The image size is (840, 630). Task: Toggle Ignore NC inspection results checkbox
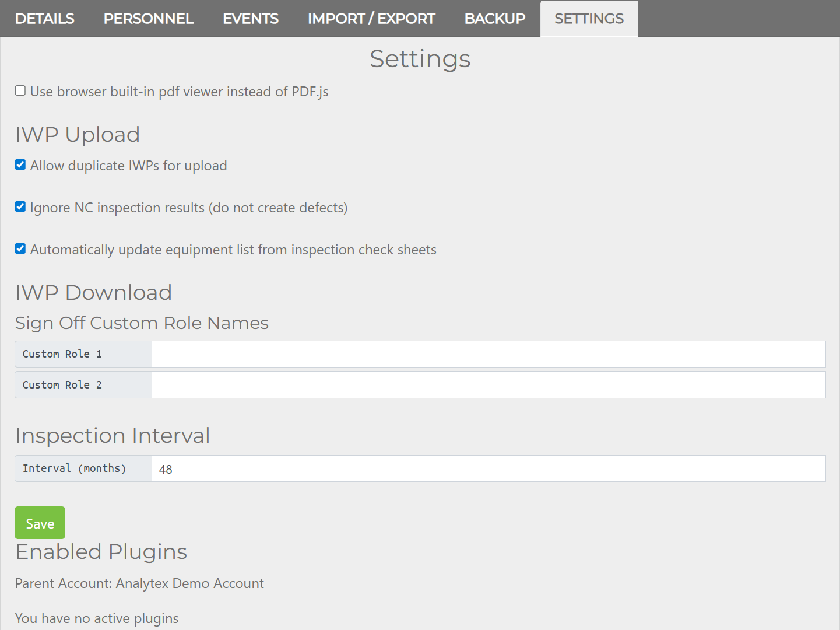(20, 206)
